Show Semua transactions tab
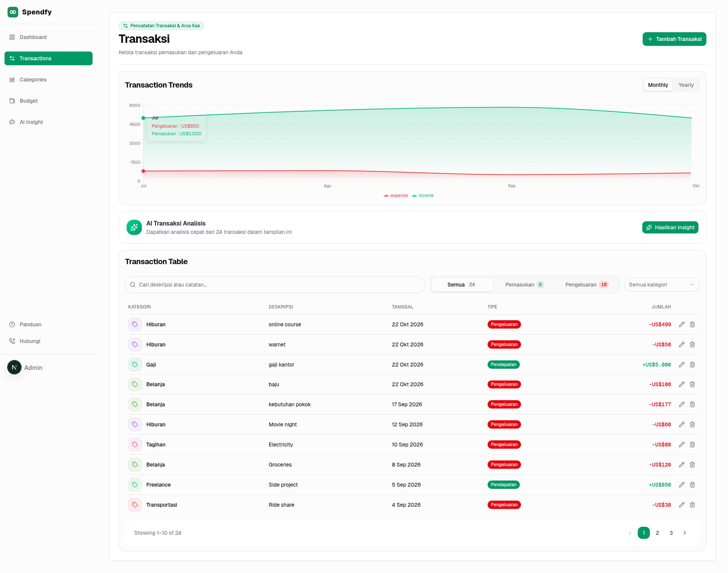Viewport: 728px width, 573px height. coord(462,285)
